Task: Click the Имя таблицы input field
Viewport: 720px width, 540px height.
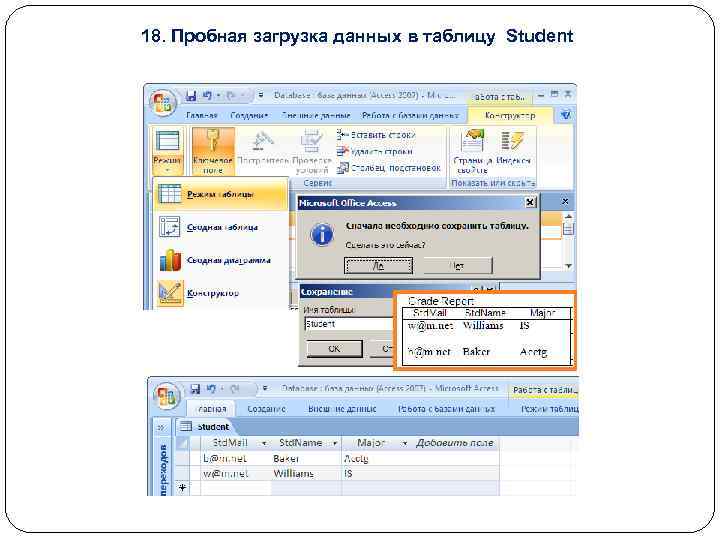Action: [x=348, y=324]
